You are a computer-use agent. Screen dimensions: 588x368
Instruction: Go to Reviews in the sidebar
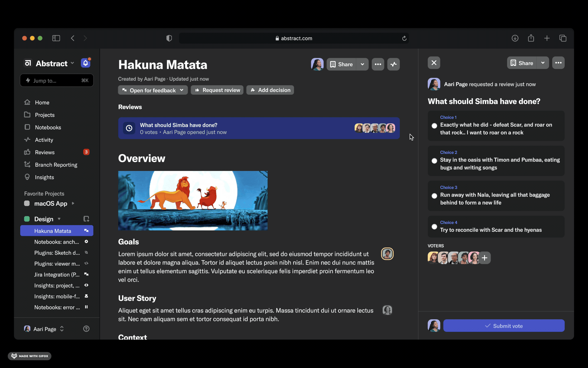45,152
